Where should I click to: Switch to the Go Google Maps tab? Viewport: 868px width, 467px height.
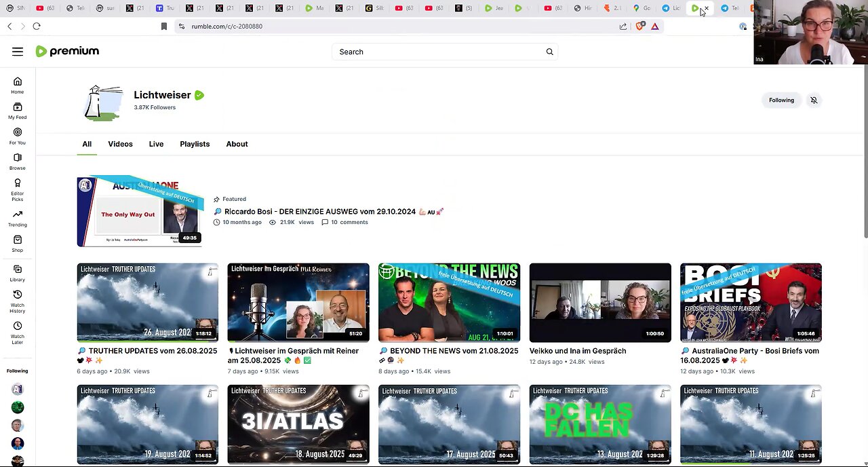(x=642, y=8)
